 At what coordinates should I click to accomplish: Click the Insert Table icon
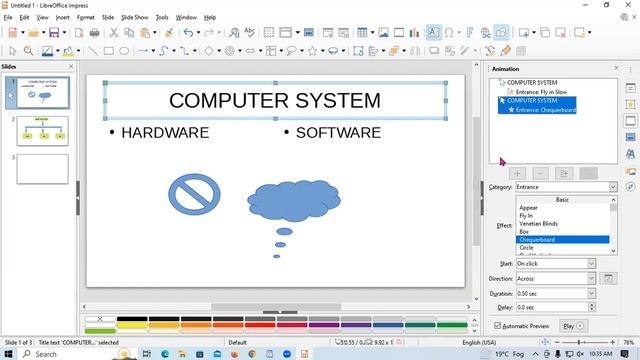point(362,33)
